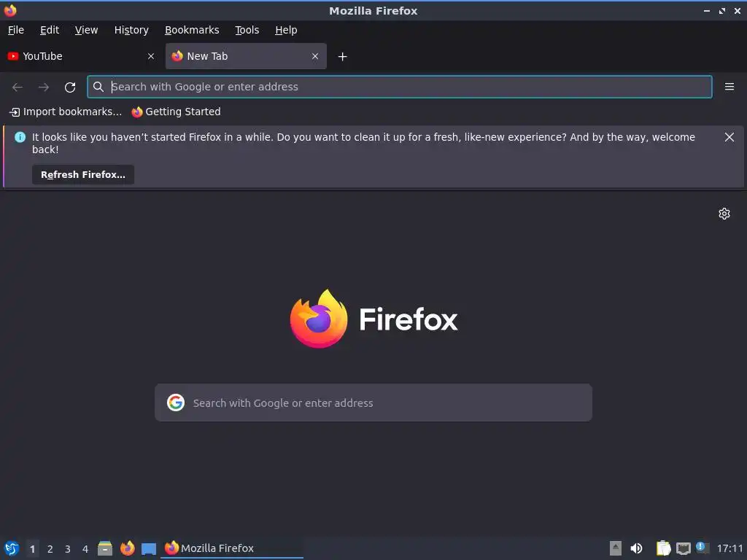747x560 pixels.
Task: Click the back navigation arrow
Action: pos(18,87)
